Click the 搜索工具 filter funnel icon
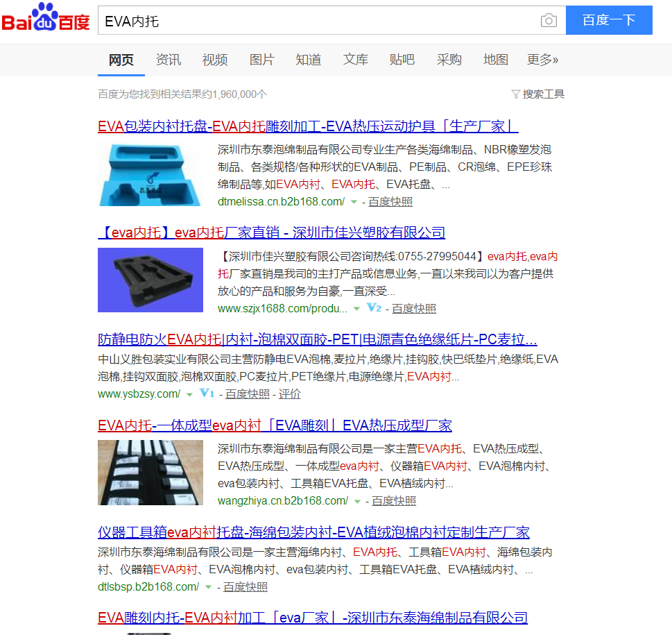 (515, 94)
